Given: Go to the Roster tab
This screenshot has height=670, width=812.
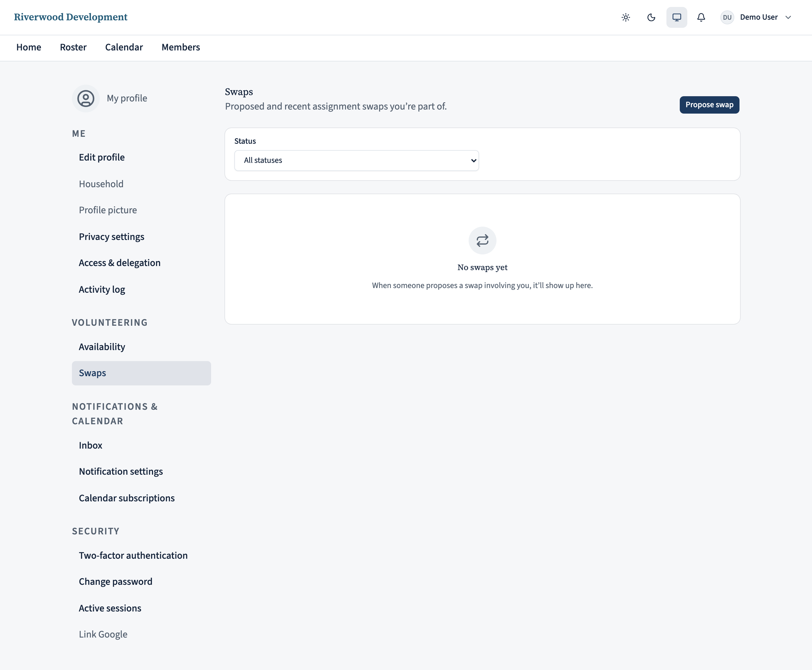Looking at the screenshot, I should pyautogui.click(x=73, y=48).
